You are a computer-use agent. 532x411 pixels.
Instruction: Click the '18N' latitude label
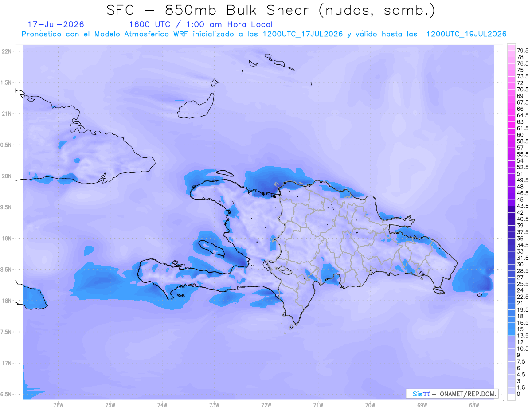pos(7,301)
